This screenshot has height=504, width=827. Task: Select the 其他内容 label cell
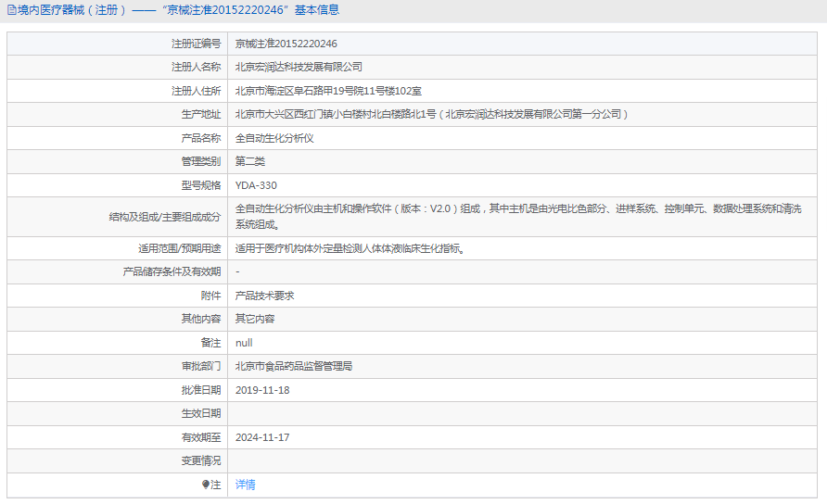[x=117, y=319]
